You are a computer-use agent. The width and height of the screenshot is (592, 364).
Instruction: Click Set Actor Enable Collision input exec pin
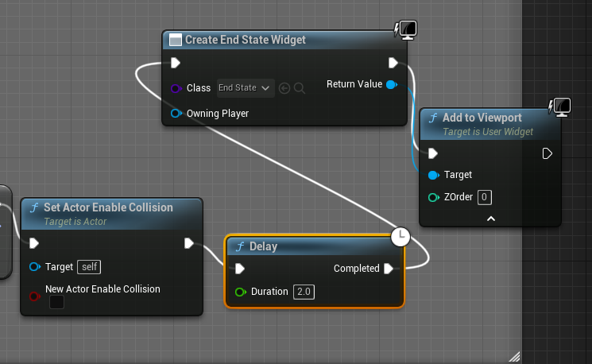pyautogui.click(x=34, y=243)
